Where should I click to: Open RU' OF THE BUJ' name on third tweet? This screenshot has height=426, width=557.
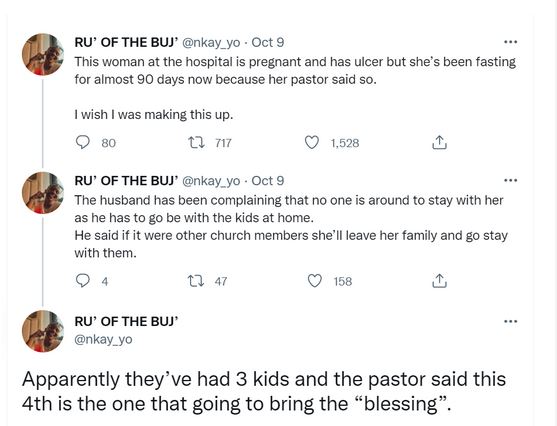pos(126,321)
